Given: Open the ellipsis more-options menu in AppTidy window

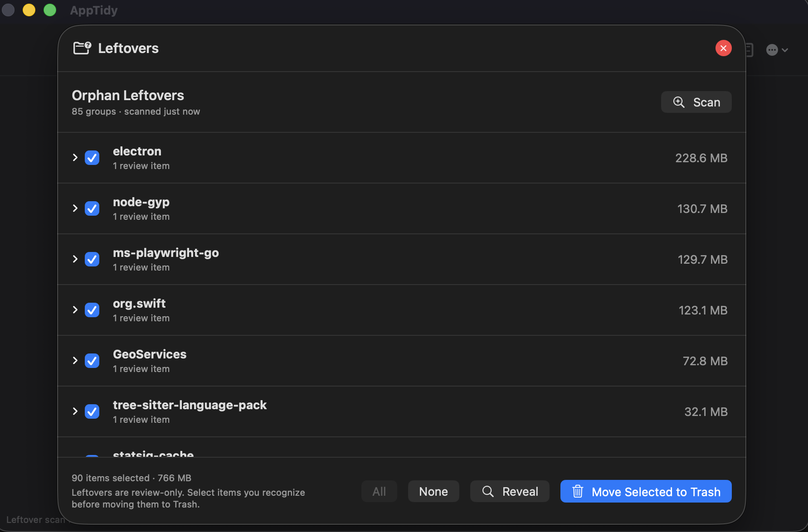Looking at the screenshot, I should coord(777,50).
